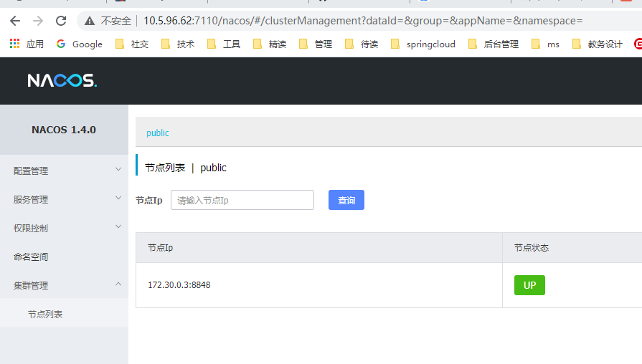
Task: Open 权限控制 in the sidebar
Action: point(31,228)
